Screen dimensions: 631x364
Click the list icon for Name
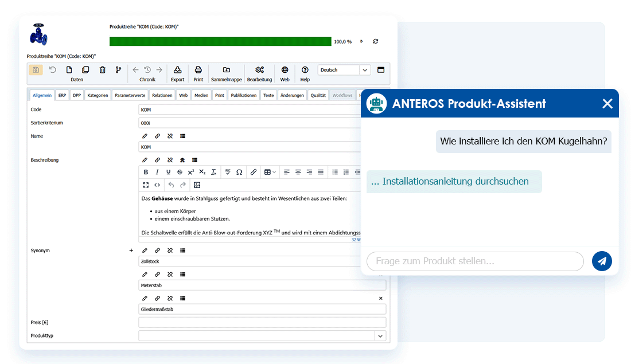point(182,136)
